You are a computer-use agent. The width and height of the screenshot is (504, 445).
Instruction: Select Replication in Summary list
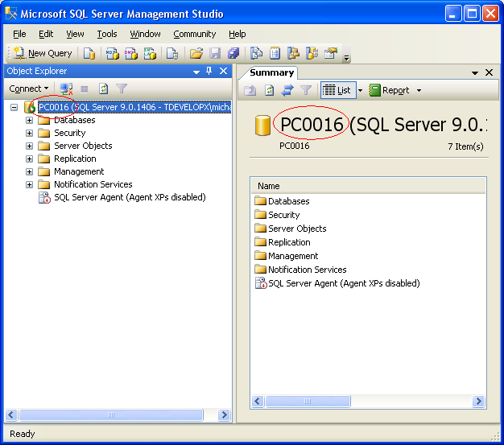[283, 242]
